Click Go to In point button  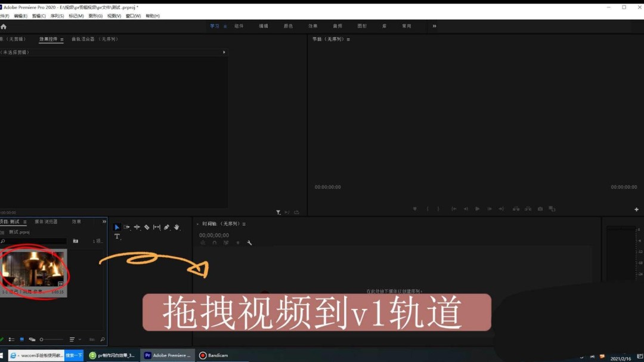454,209
